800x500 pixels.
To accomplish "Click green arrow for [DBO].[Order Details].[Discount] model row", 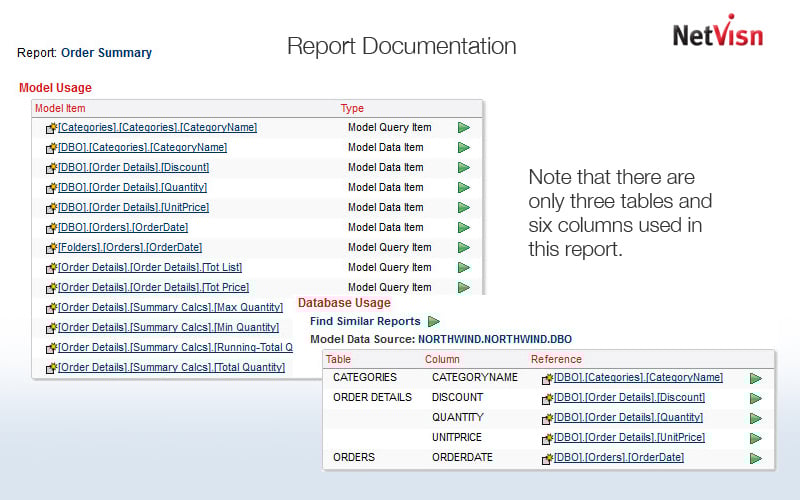I will pos(464,168).
